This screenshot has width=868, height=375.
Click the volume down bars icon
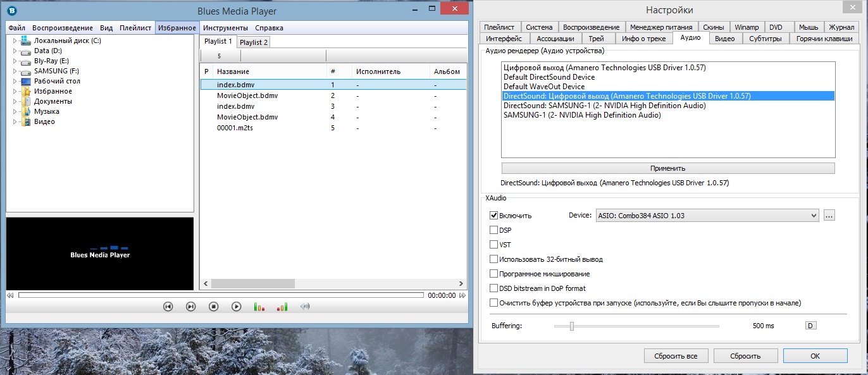[259, 307]
